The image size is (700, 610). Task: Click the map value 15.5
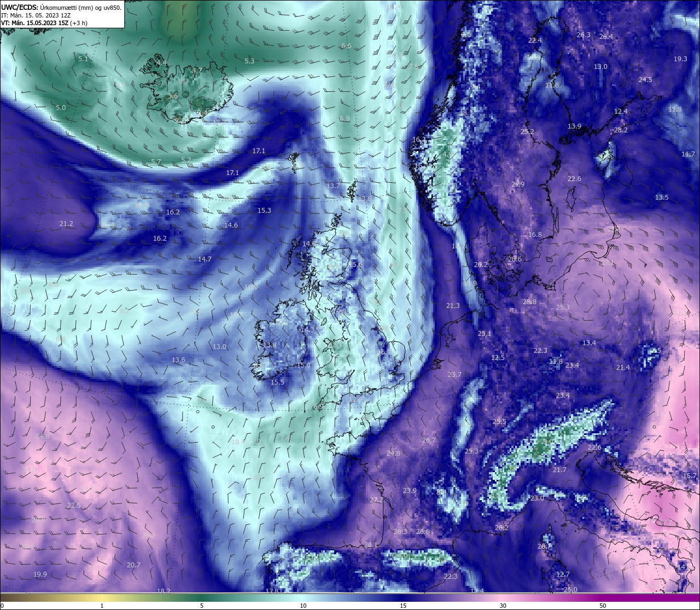277,382
